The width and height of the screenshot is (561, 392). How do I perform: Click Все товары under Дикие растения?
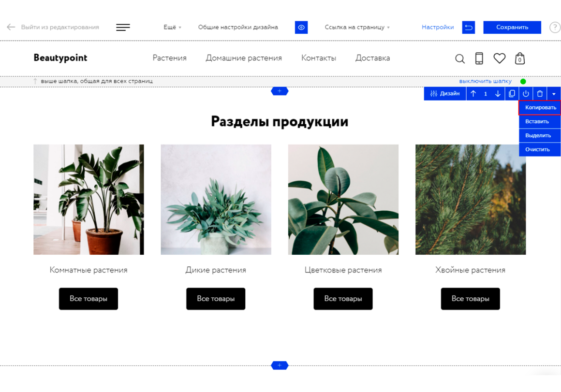pyautogui.click(x=216, y=299)
